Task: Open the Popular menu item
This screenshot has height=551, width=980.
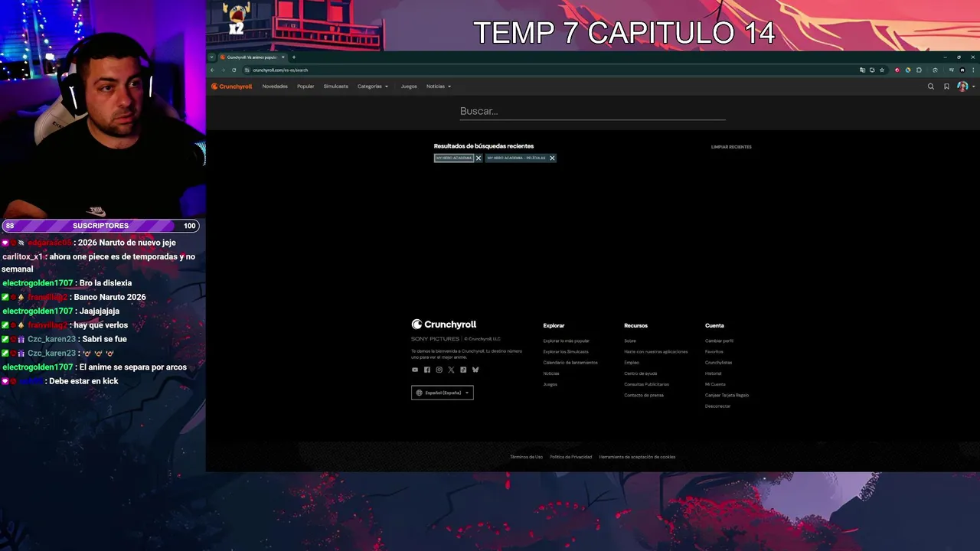Action: 305,86
